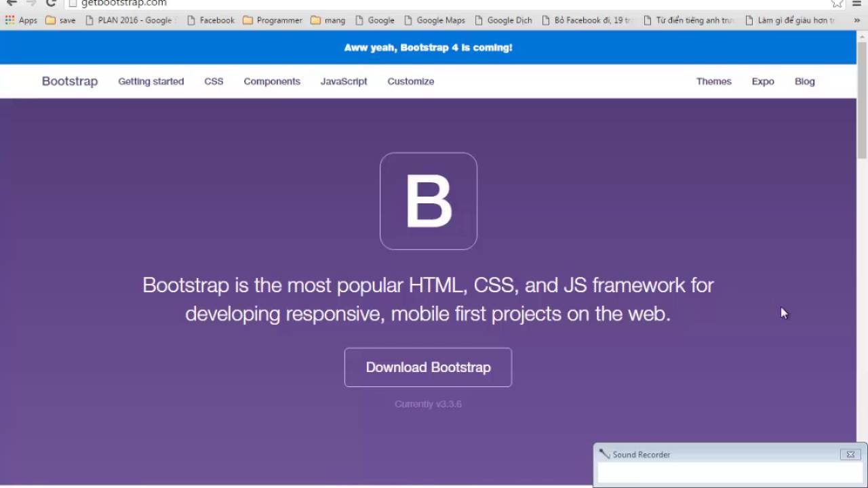This screenshot has height=488, width=868.
Task: Click the Bootstrap brand link
Action: point(70,81)
